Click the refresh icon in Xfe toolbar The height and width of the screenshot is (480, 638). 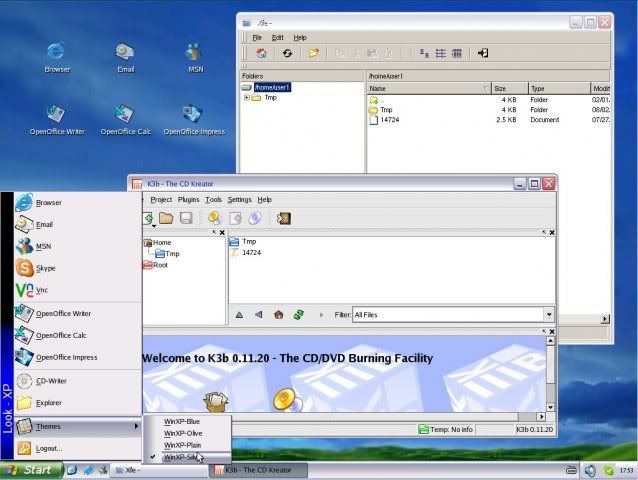click(x=287, y=53)
